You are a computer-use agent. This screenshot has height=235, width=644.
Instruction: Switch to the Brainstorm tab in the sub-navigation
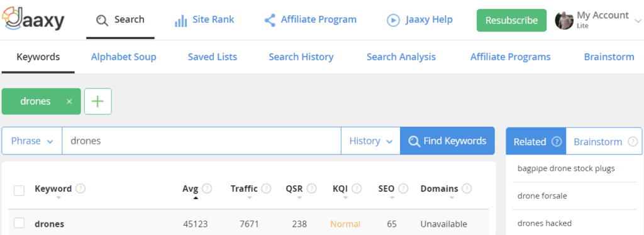(x=609, y=57)
